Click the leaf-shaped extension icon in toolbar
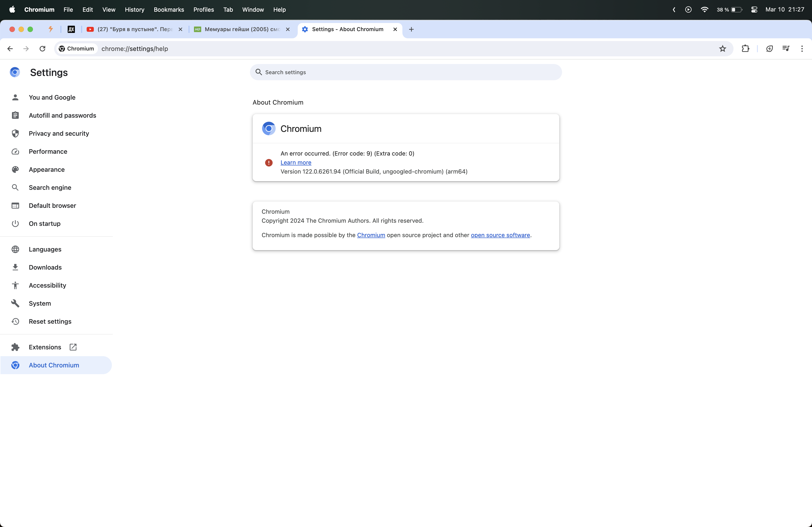Image resolution: width=812 pixels, height=527 pixels. [x=769, y=49]
